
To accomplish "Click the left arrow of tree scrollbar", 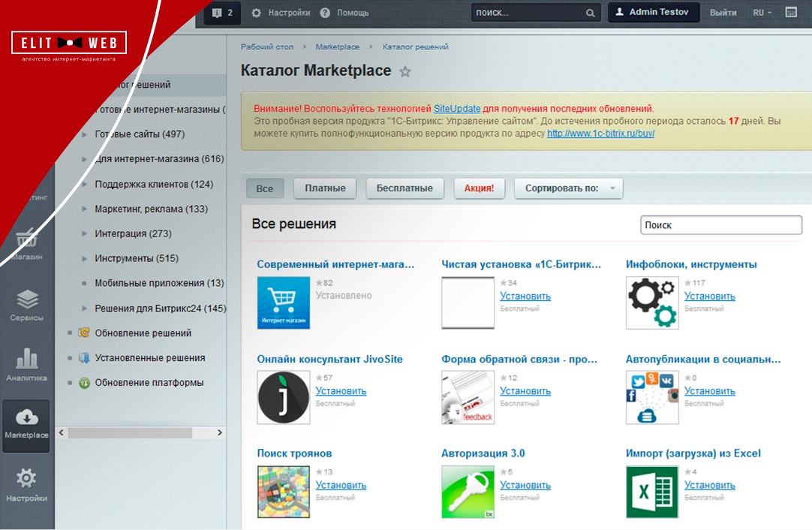I will pyautogui.click(x=61, y=432).
